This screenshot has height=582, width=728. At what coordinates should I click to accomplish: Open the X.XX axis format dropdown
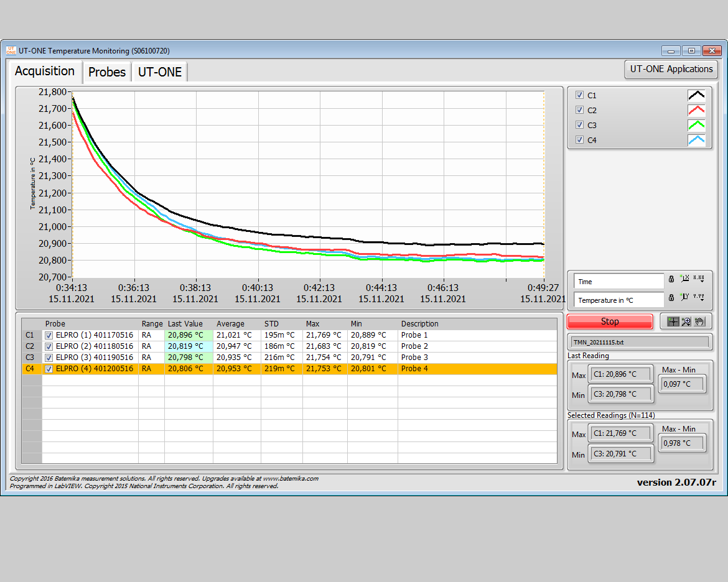pyautogui.click(x=700, y=279)
